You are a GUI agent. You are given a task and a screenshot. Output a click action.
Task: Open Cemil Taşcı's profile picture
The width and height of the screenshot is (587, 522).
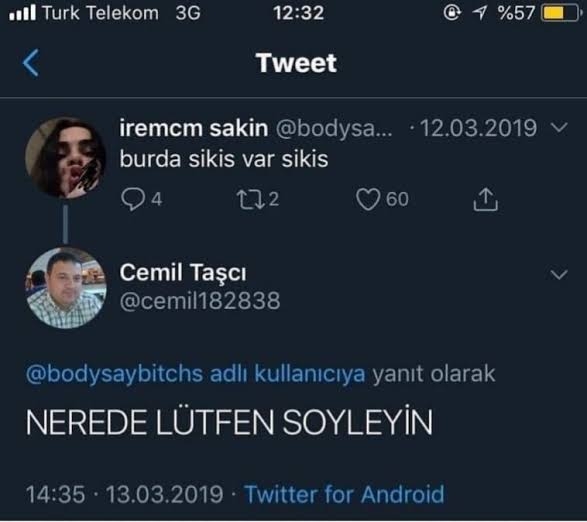(x=66, y=288)
